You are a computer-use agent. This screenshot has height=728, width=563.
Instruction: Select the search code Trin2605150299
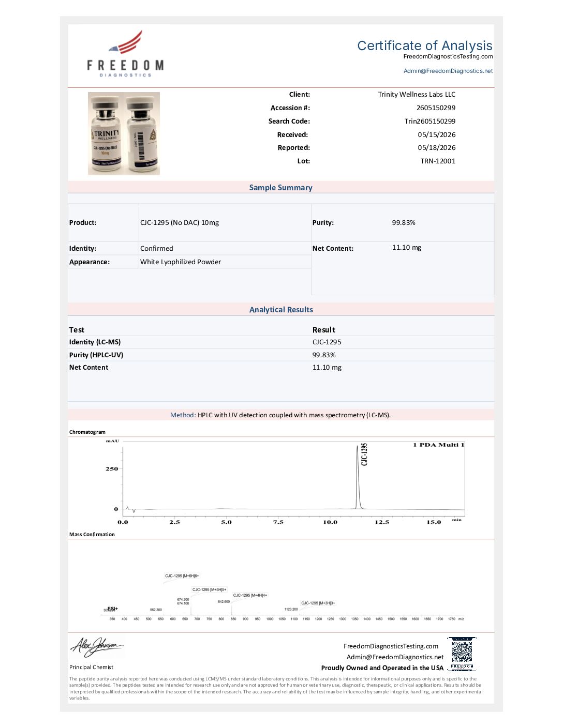pyautogui.click(x=430, y=121)
